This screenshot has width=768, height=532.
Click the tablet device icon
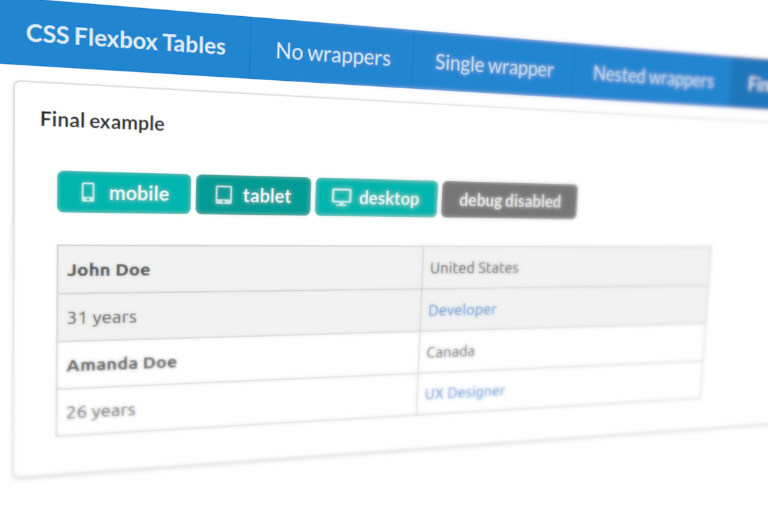click(x=223, y=194)
